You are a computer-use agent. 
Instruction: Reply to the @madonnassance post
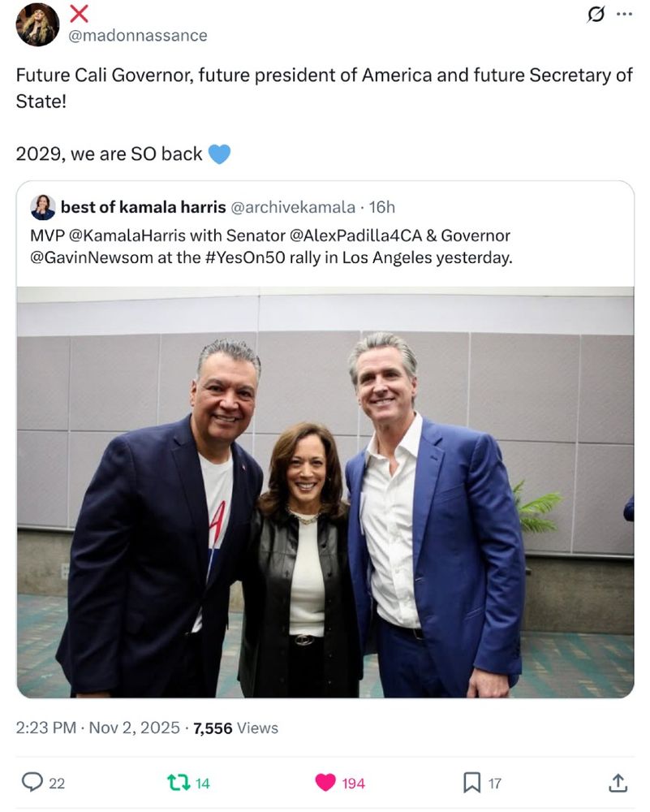point(32,782)
